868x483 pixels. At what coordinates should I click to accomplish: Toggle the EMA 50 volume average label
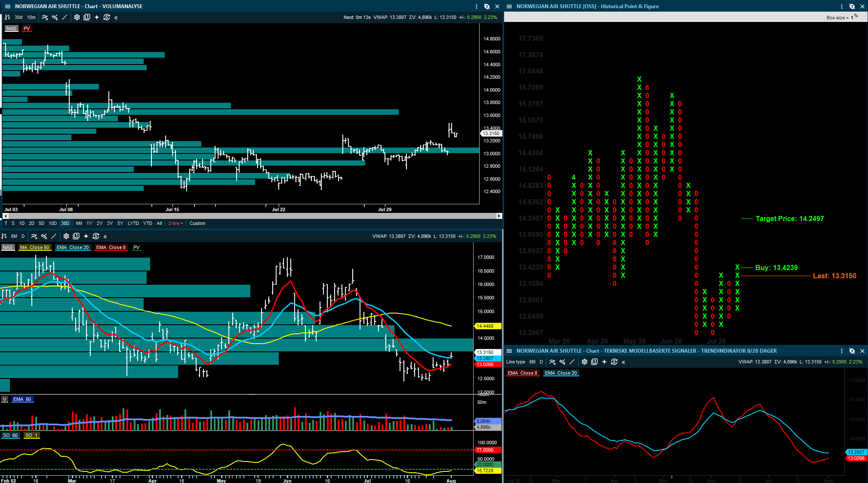coord(22,399)
